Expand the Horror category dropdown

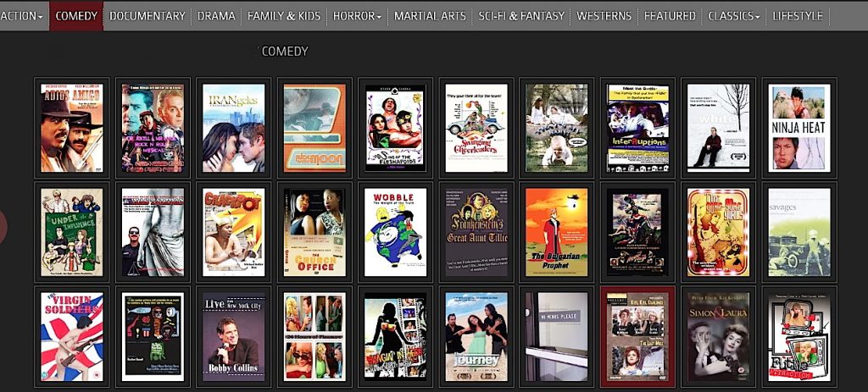pyautogui.click(x=356, y=15)
